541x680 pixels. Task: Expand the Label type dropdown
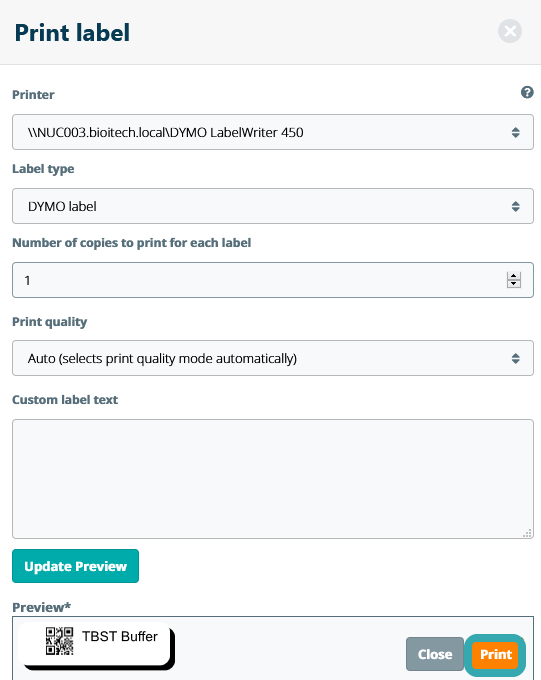(x=273, y=206)
